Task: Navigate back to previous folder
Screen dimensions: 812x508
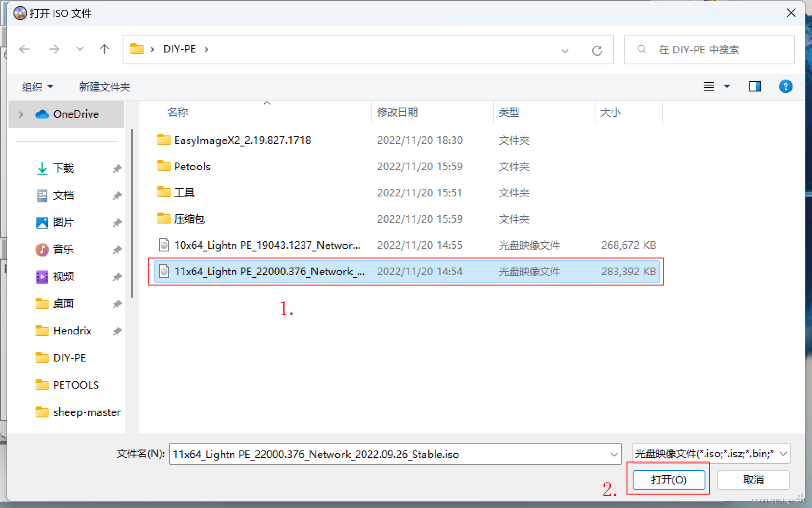Action: [x=24, y=49]
